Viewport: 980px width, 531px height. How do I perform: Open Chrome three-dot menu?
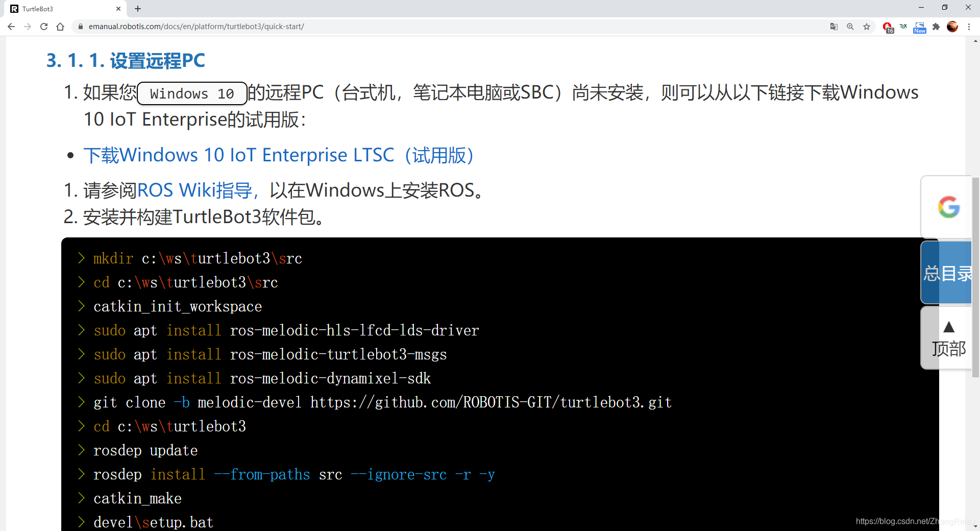969,27
